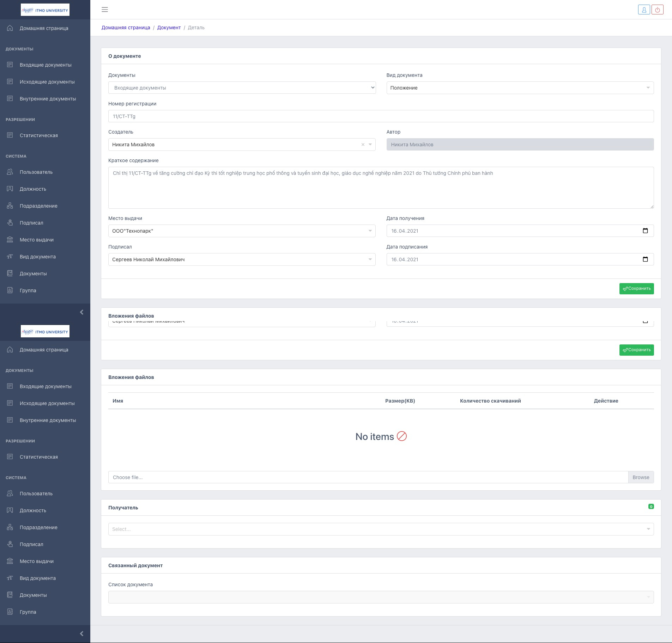The image size is (672, 643).
Task: Open the Документы dropdown showing Входящие документы
Action: point(242,88)
